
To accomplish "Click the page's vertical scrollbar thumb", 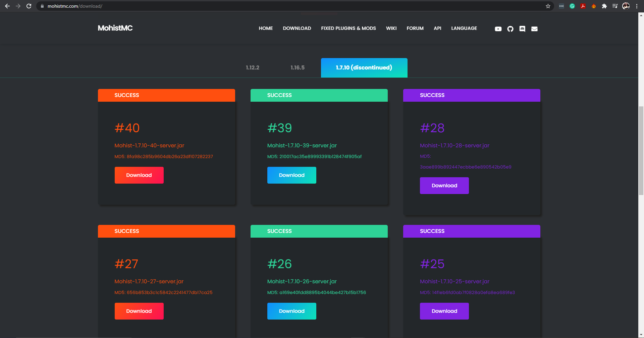I will [641, 150].
